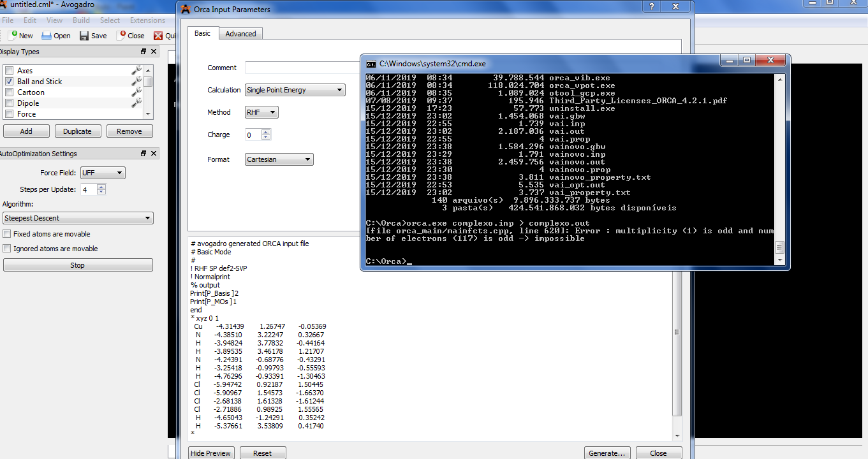Enable the Dipole display type

[x=9, y=103]
